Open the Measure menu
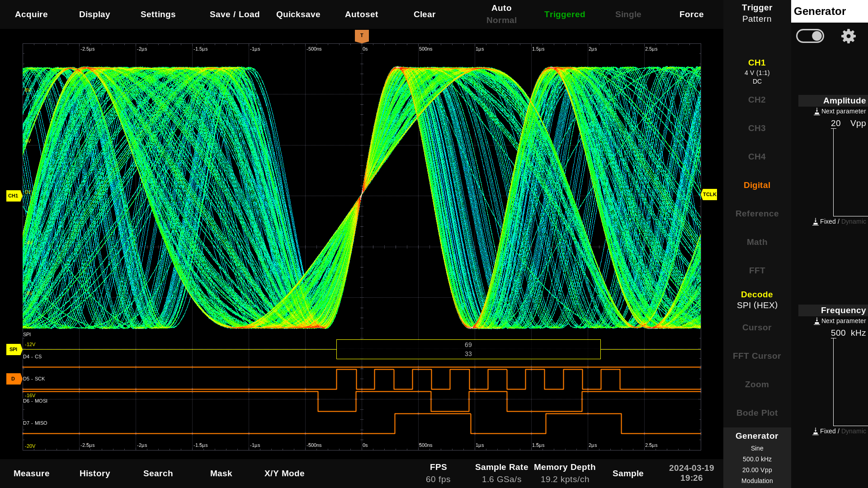The height and width of the screenshot is (488, 868). [x=31, y=474]
